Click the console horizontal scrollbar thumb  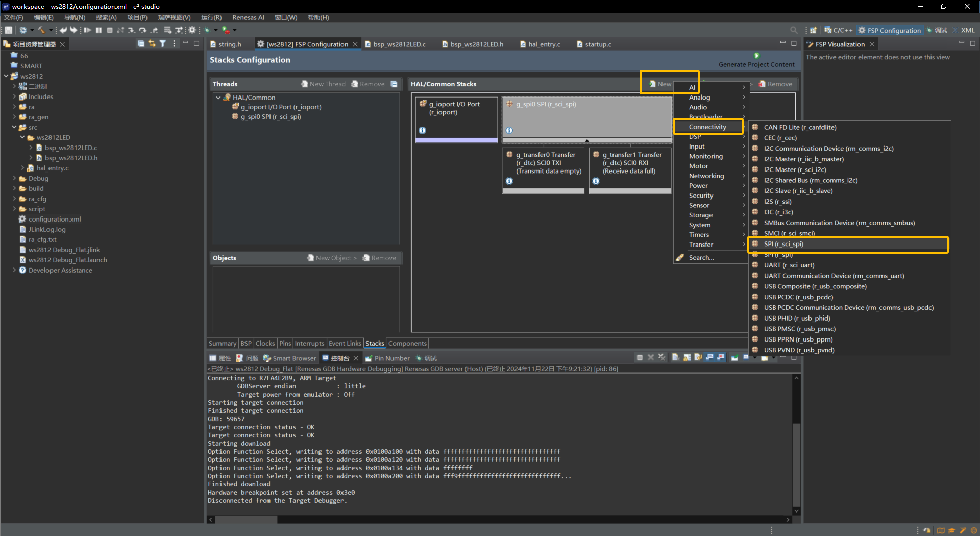[247, 519]
